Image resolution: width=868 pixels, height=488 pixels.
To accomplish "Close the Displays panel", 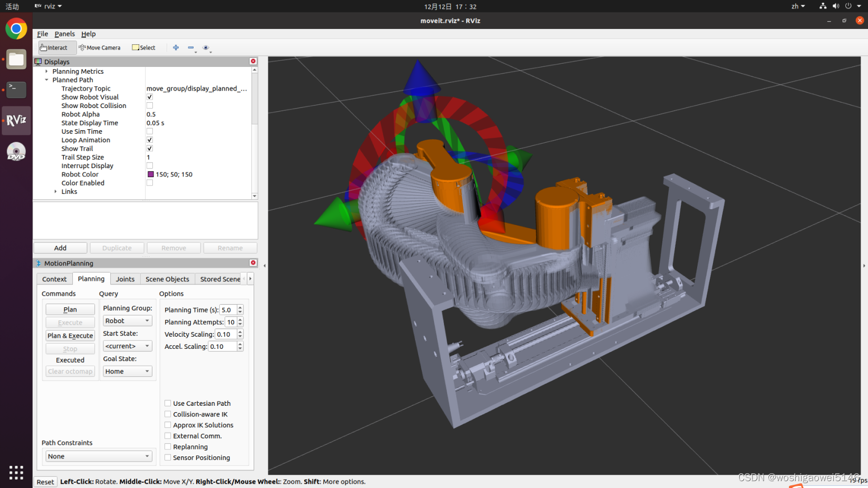I will [x=253, y=61].
